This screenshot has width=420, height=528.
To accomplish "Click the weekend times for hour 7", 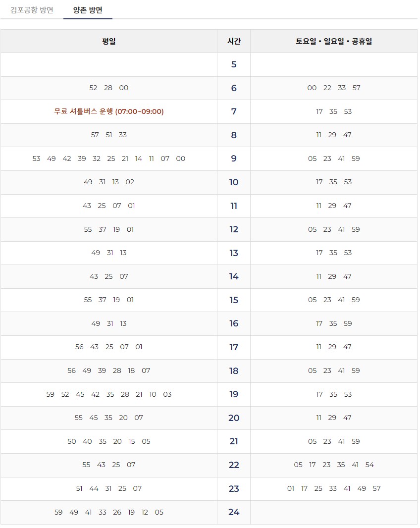I will [334, 111].
